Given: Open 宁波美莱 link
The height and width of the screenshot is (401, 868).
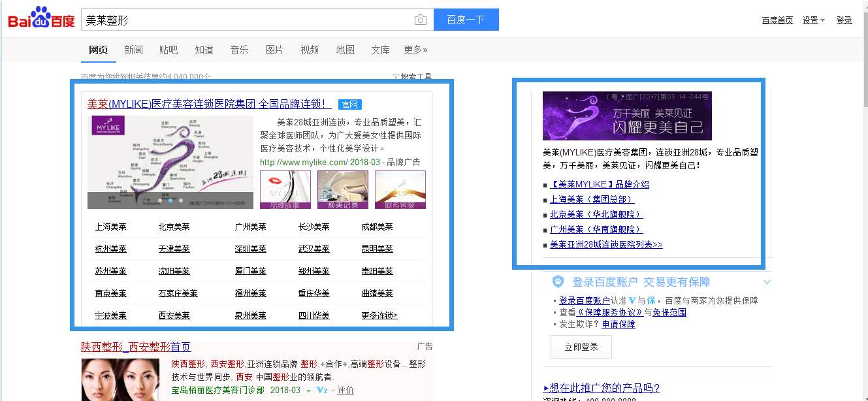Looking at the screenshot, I should coord(111,315).
